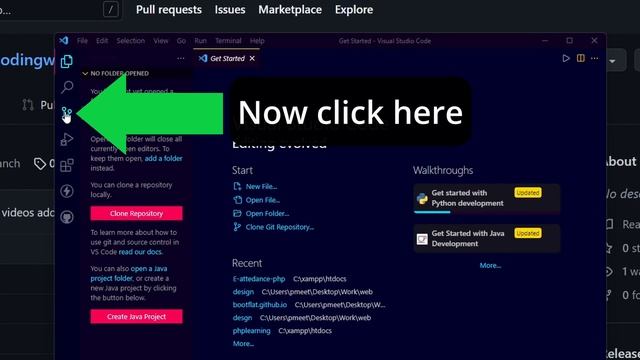The image size is (640, 360).
Task: Click the Open Folder... link
Action: click(x=267, y=213)
